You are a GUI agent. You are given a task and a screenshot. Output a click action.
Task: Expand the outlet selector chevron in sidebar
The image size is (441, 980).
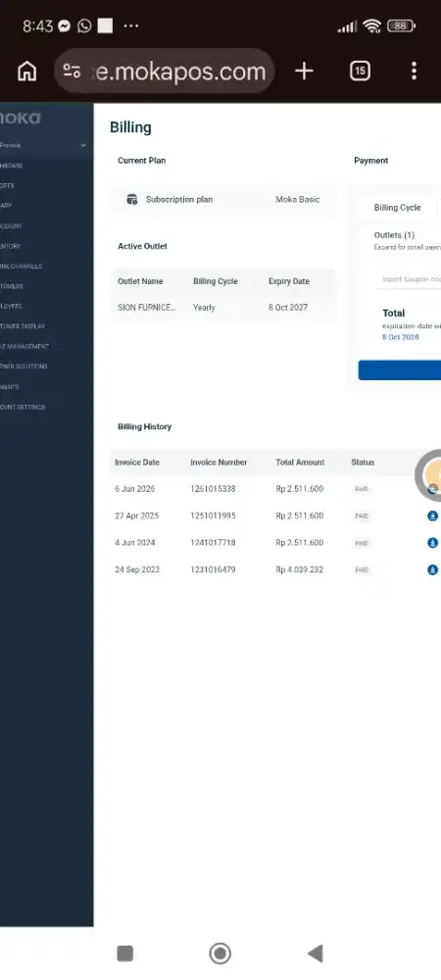click(x=83, y=146)
